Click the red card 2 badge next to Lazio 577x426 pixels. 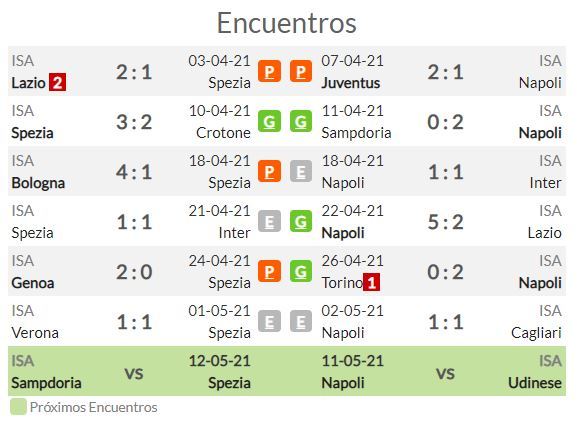coord(58,82)
